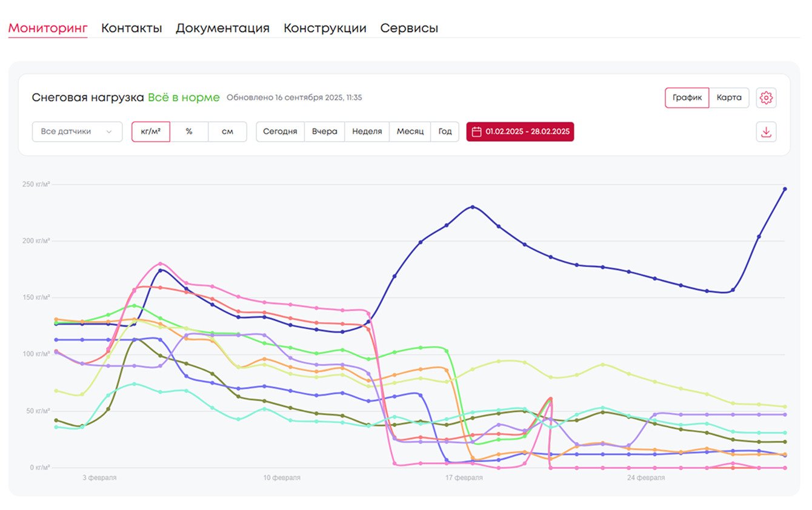
Task: Switch the view to Карта
Action: tap(728, 98)
